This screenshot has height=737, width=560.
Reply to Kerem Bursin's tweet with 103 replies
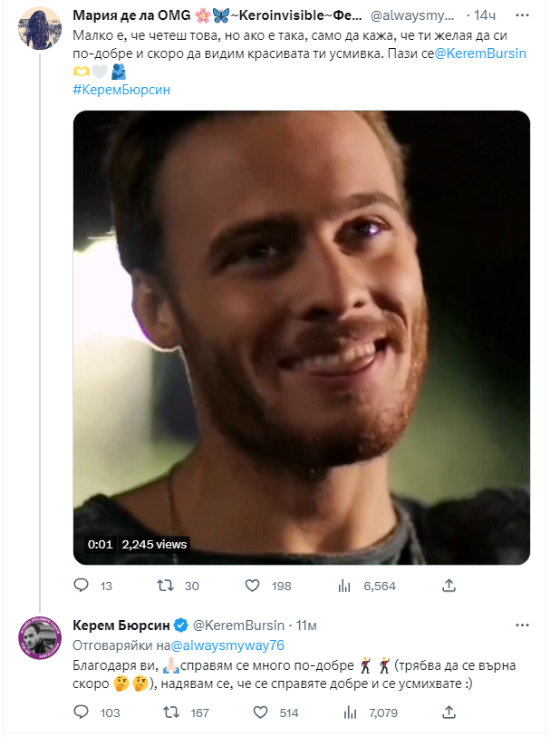pyautogui.click(x=81, y=713)
